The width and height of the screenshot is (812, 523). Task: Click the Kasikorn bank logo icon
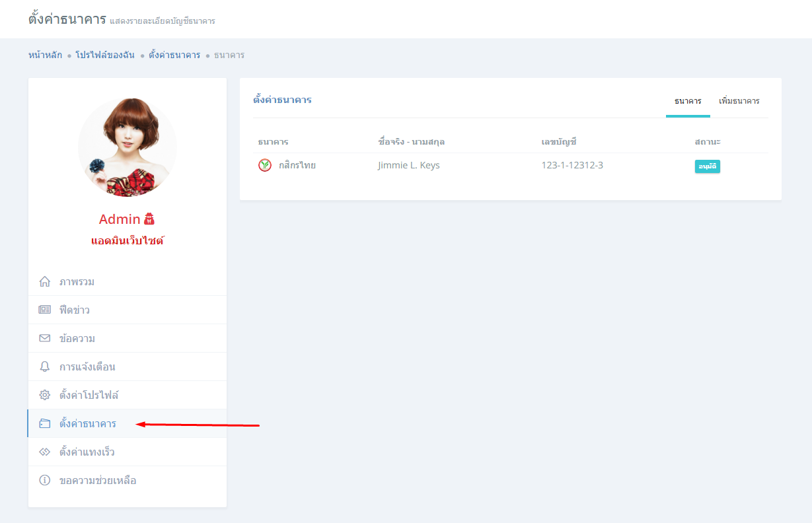coord(265,165)
